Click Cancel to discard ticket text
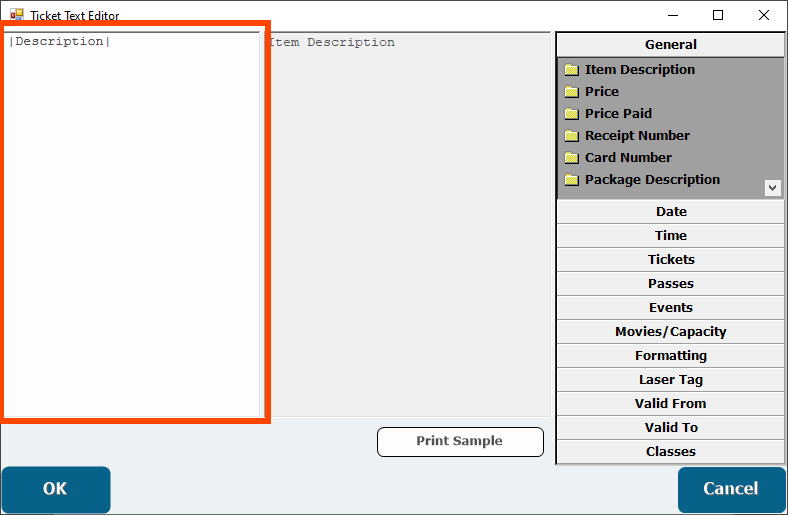Image resolution: width=788 pixels, height=515 pixels. [x=730, y=489]
